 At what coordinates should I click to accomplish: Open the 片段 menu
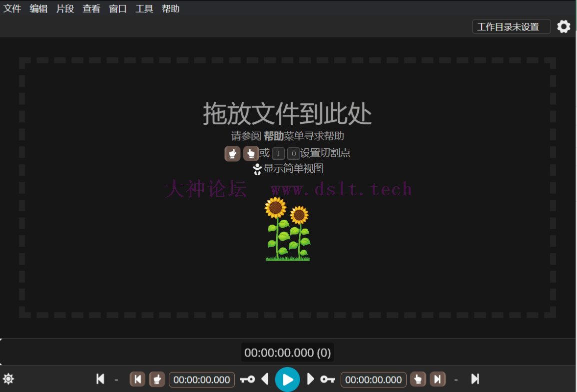[65, 9]
